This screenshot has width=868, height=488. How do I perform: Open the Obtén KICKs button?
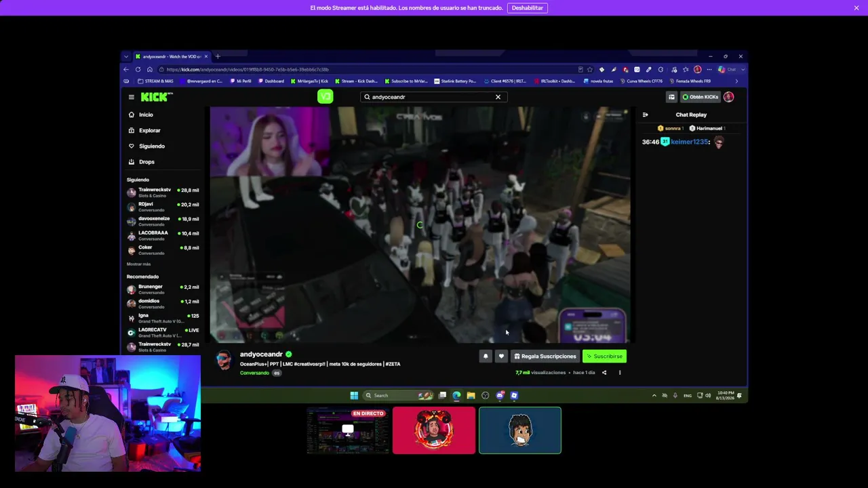[x=700, y=97]
